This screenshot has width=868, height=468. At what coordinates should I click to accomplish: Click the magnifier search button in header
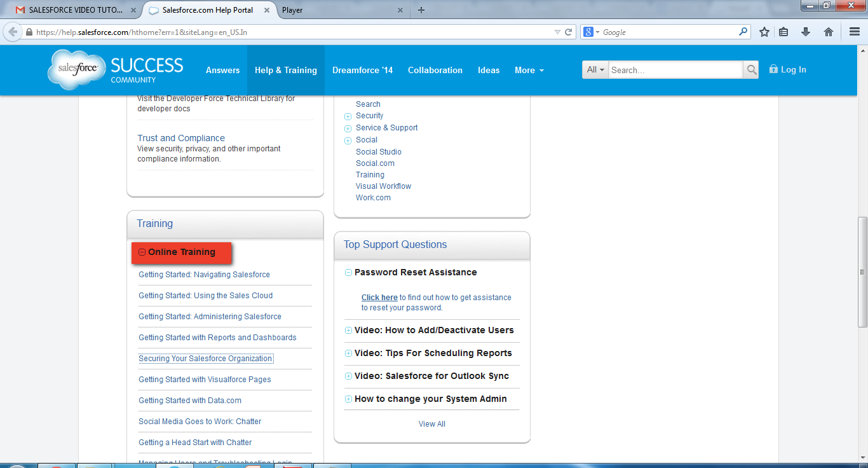(751, 70)
